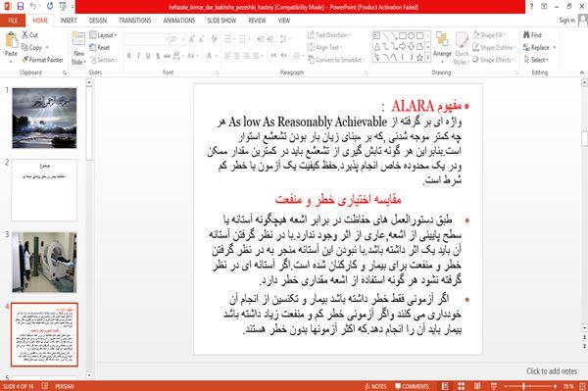Switch to the SLIDE SHOW tab
Screen dimensions: 588x391
click(x=221, y=21)
